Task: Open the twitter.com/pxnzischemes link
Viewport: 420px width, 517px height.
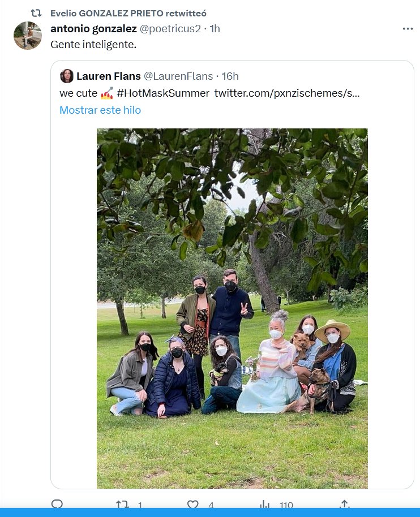Action: coord(287,93)
